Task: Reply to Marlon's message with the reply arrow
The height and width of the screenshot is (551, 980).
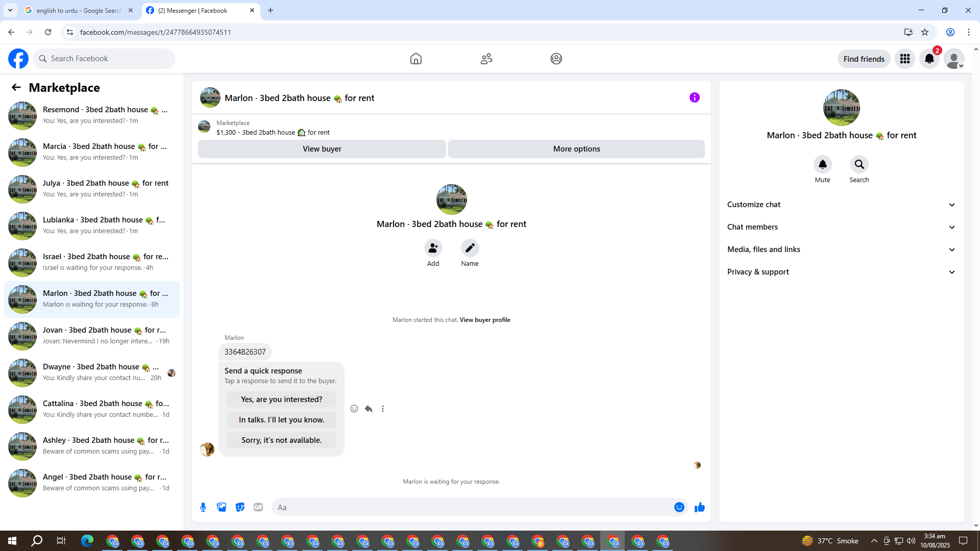Action: [x=369, y=409]
